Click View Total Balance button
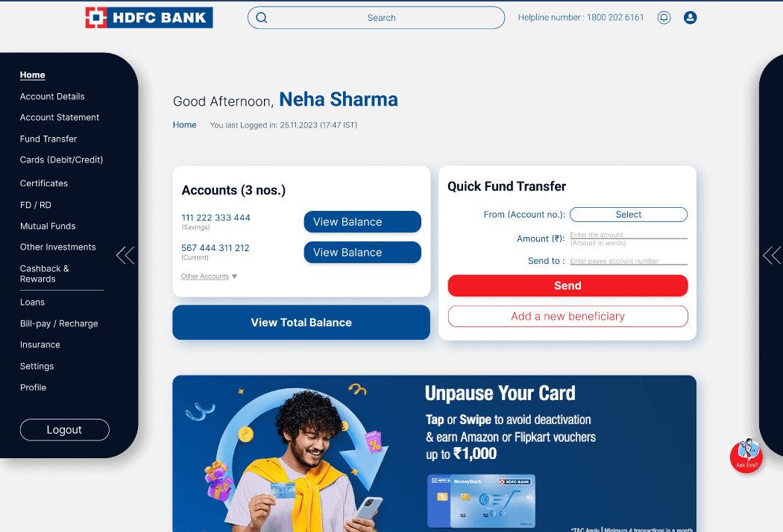The image size is (783, 532). point(301,323)
